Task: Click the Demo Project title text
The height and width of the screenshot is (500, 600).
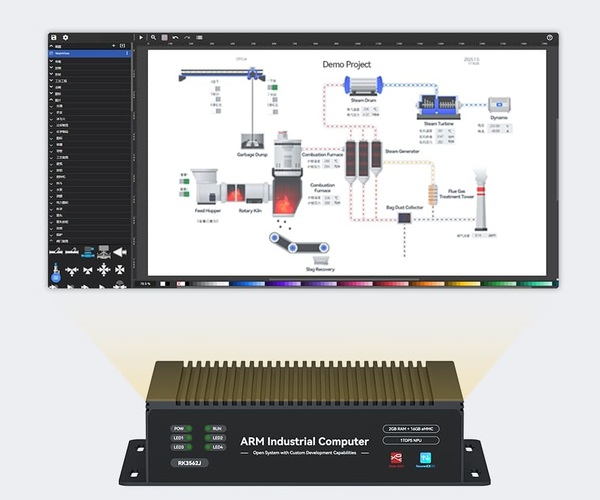Action: click(347, 64)
